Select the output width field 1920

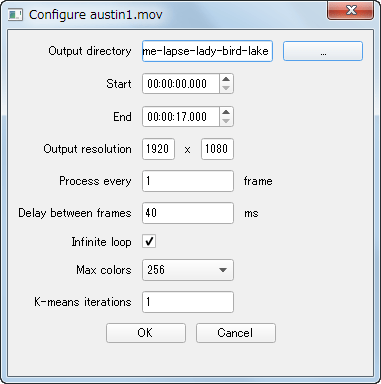point(158,149)
